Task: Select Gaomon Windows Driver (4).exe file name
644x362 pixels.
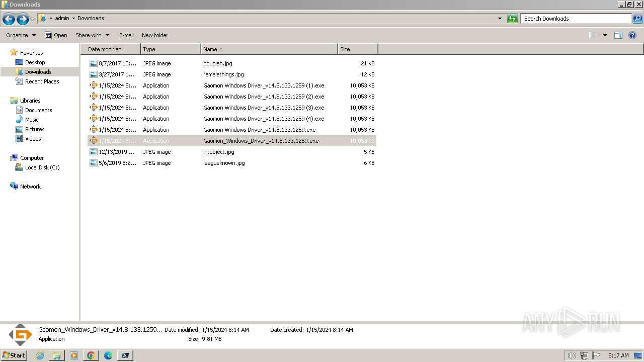Action: (x=264, y=119)
